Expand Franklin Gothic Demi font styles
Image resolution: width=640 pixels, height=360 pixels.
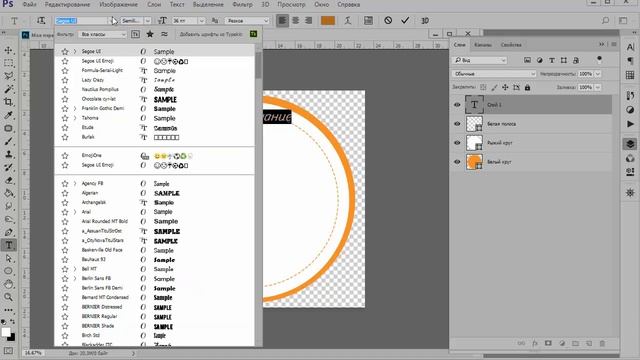tap(75, 109)
